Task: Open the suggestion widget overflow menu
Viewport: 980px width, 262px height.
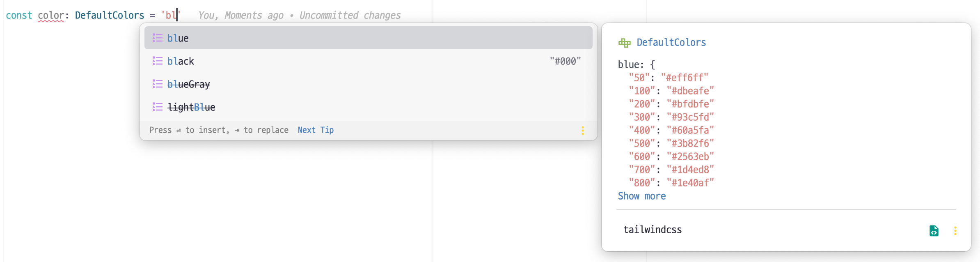Action: tap(583, 131)
